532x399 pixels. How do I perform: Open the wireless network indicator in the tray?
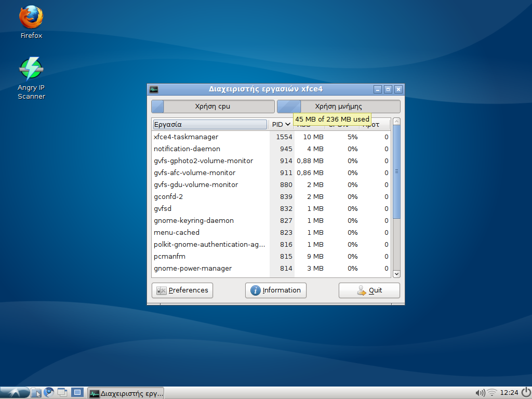coord(492,393)
